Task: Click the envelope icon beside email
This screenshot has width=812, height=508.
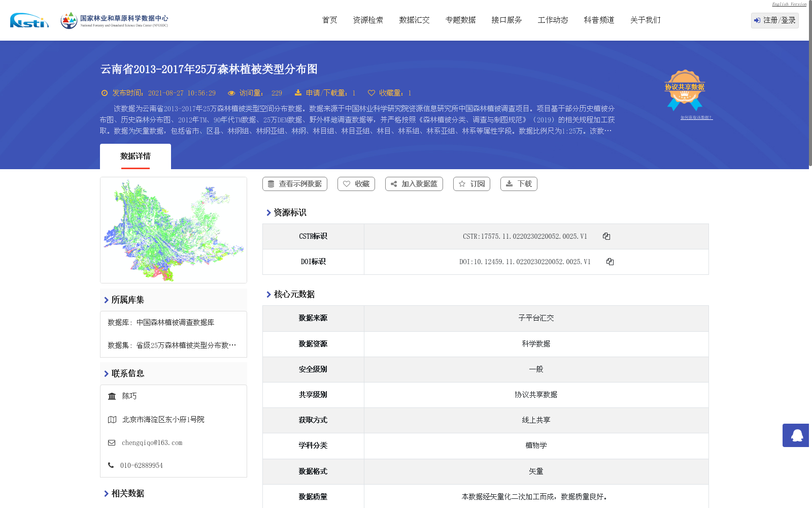Action: pyautogui.click(x=112, y=443)
